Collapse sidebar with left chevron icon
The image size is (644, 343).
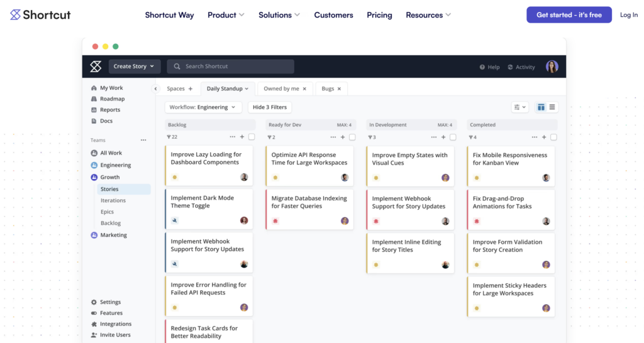click(x=156, y=89)
